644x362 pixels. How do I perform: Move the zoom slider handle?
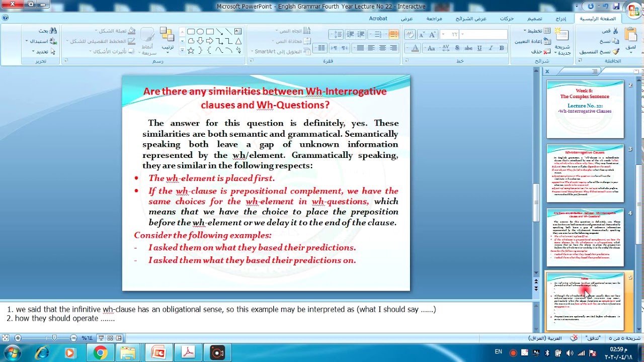click(x=54, y=338)
